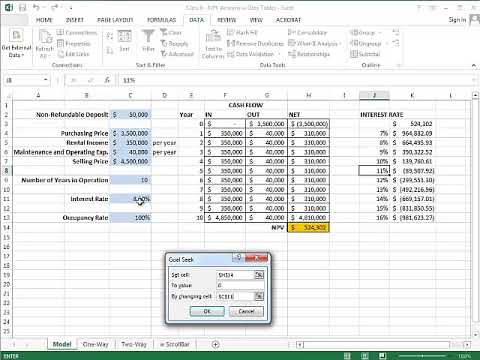Open the ACROBAT tab
Viewport: 480px width, 360px height.
(289, 20)
